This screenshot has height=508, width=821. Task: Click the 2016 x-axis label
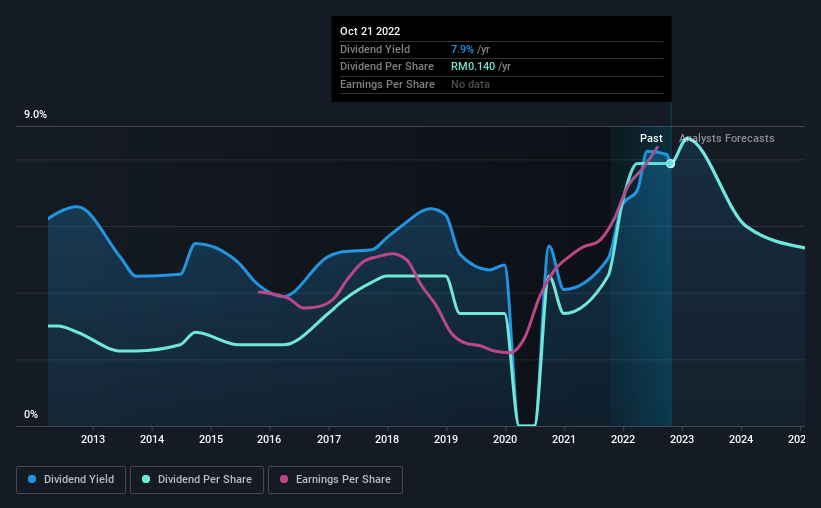269,439
